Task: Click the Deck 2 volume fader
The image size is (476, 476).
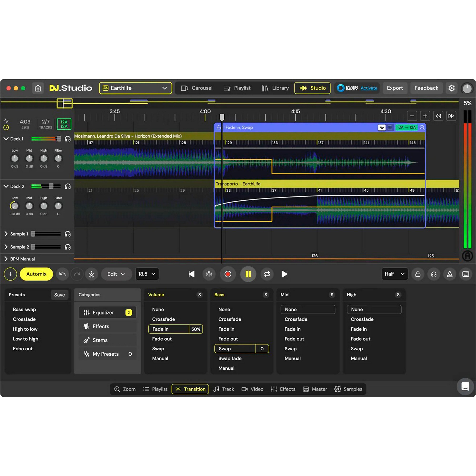Action: (x=51, y=186)
